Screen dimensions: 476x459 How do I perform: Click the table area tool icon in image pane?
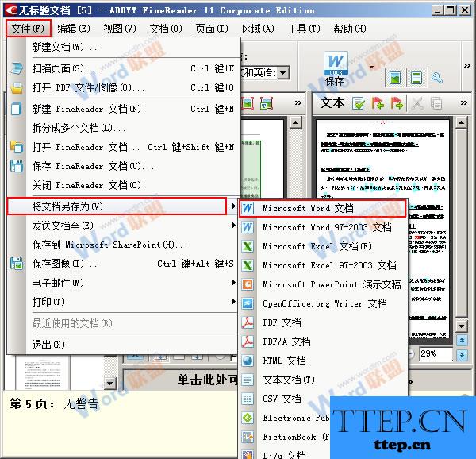[x=267, y=103]
